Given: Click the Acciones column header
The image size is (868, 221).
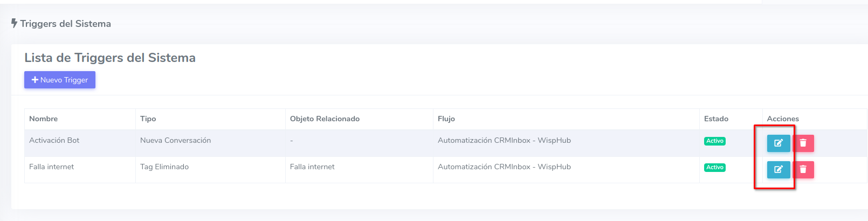Looking at the screenshot, I should tap(783, 119).
